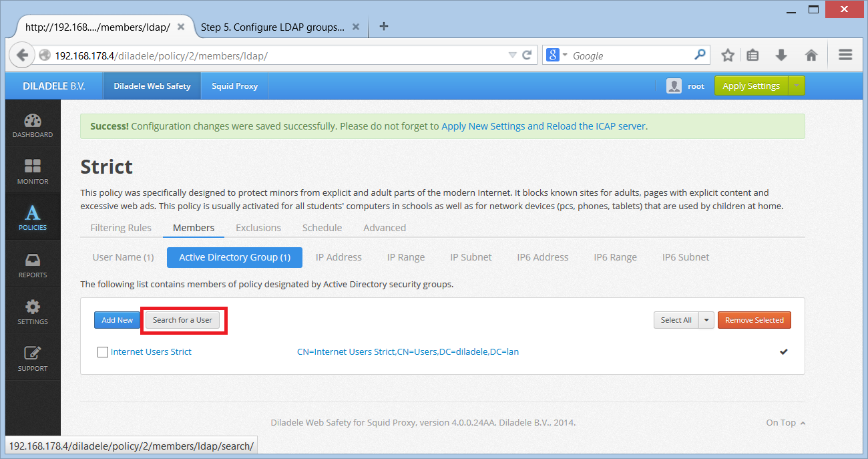Open the downloads arrow icon
Image resolution: width=868 pixels, height=459 pixels.
[x=781, y=55]
